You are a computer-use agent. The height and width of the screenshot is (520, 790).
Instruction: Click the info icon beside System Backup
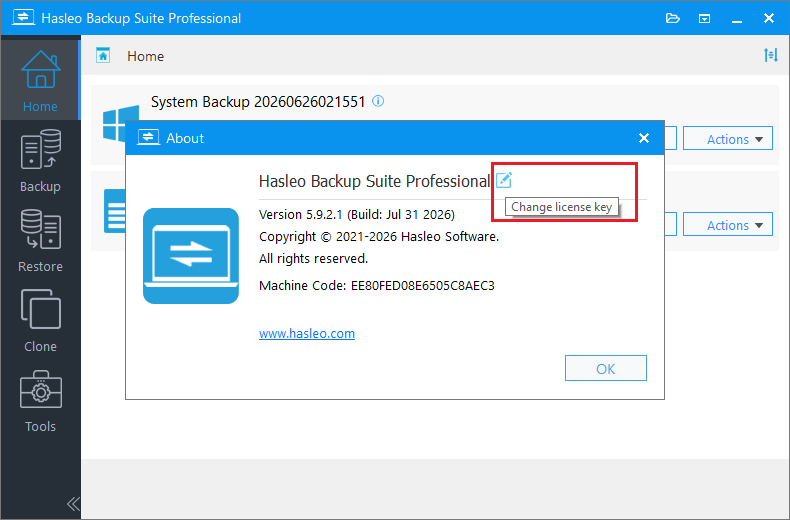[378, 101]
